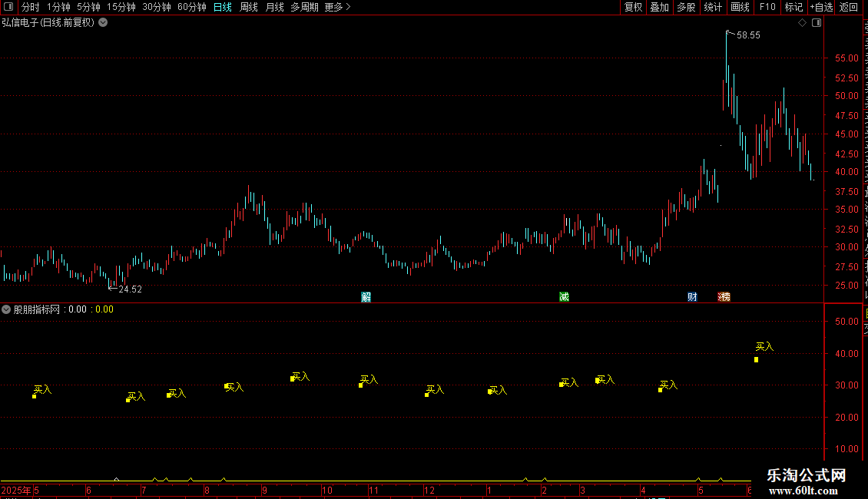Switch to 日线 daily chart
Image resolution: width=868 pixels, height=499 pixels.
(x=223, y=7)
